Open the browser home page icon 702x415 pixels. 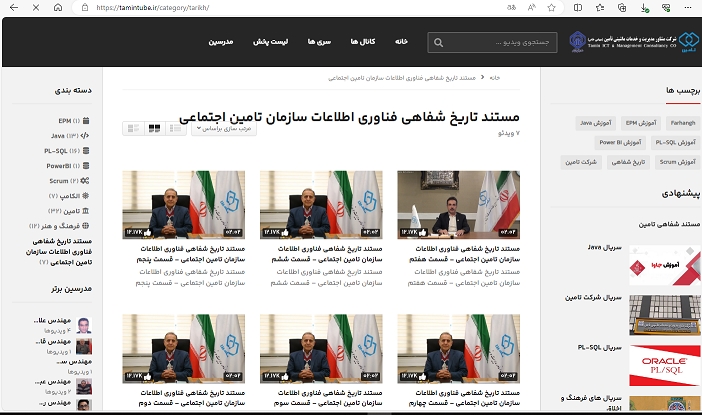(58, 7)
